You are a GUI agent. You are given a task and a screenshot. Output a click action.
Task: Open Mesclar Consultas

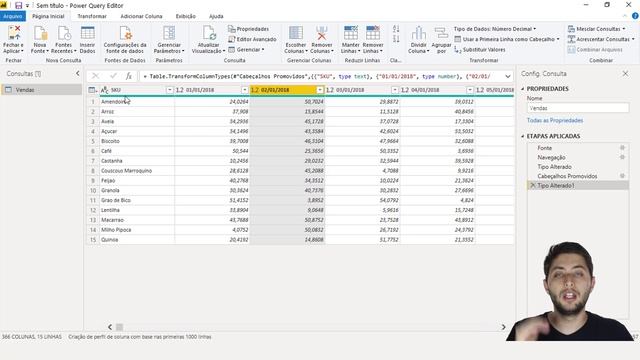(596, 29)
